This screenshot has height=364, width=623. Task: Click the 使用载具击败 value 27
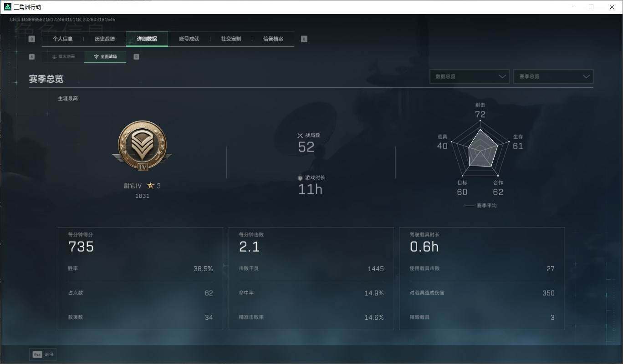click(x=551, y=269)
